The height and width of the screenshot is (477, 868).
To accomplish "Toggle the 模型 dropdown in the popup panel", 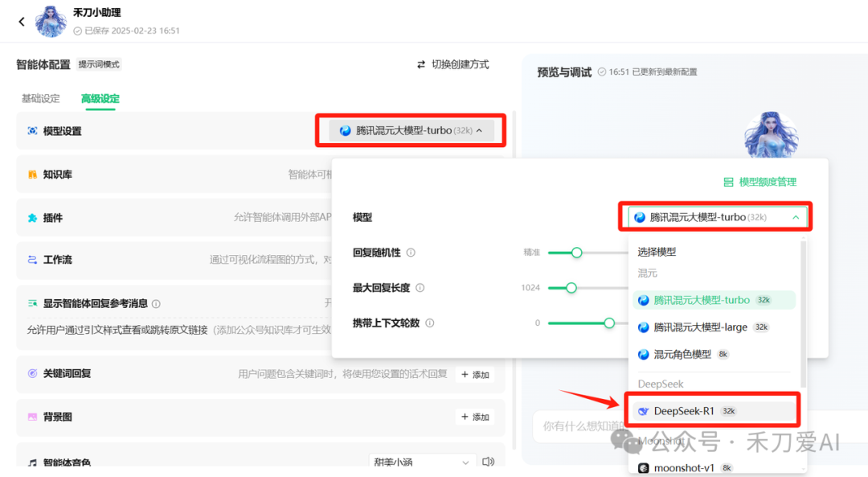I will (716, 217).
